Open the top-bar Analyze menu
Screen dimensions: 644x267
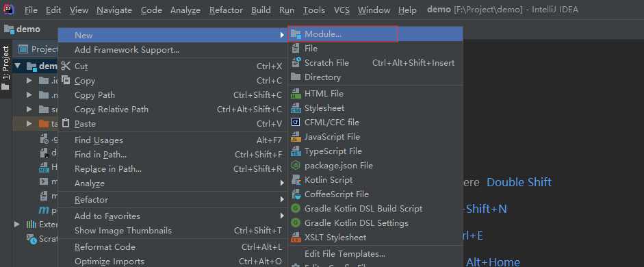coord(185,10)
